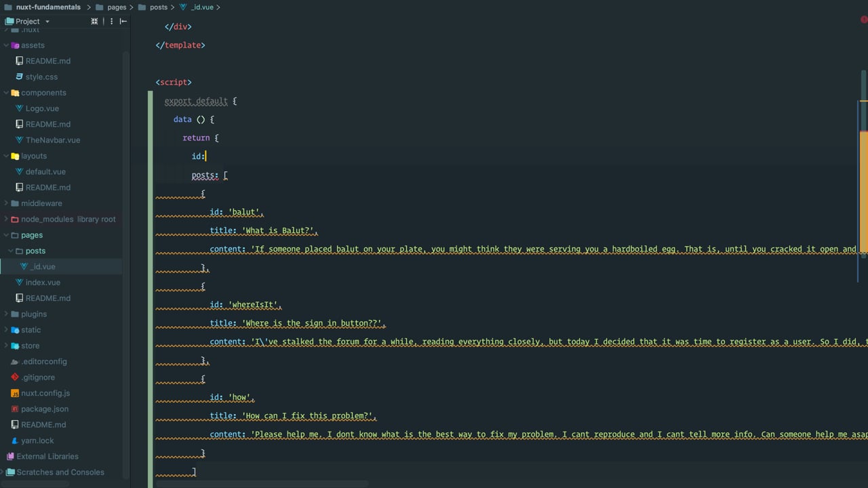Click the static folder icon
This screenshot has height=488, width=868.
coord(15,330)
